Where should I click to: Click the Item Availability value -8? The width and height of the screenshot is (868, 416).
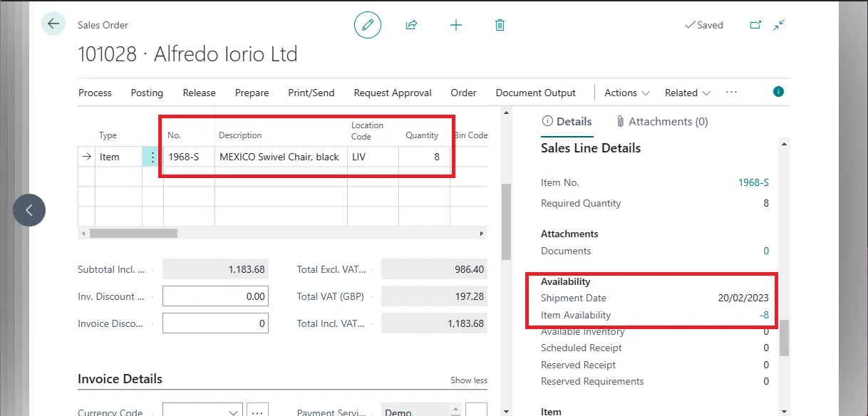tap(764, 315)
